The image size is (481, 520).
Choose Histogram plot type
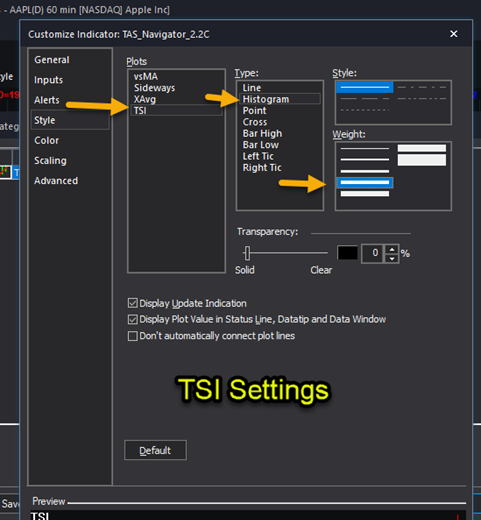coord(266,99)
